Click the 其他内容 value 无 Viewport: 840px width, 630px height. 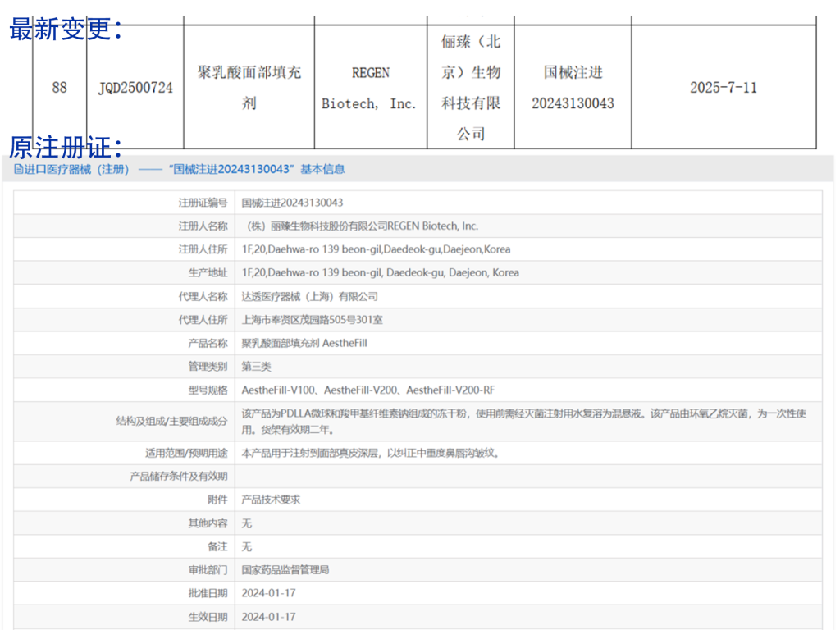coord(246,523)
